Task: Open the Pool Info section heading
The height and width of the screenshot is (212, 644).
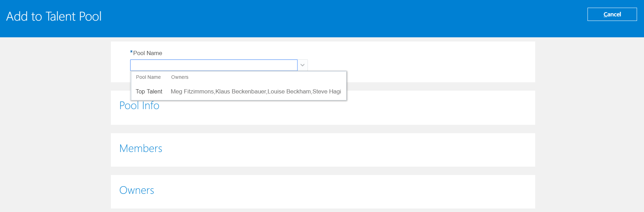Action: (139, 106)
